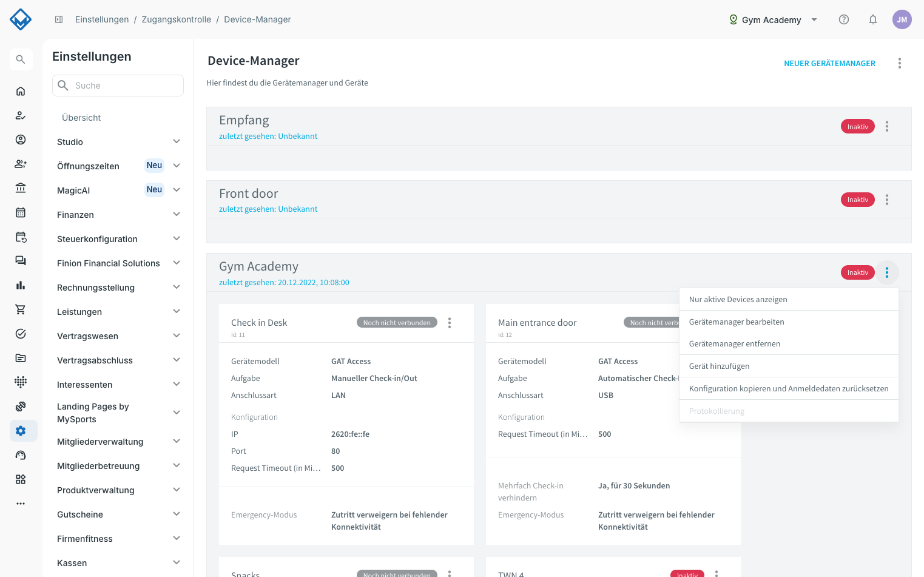Open the shopping cart sidebar icon
Viewport: 924px width, 577px height.
pos(21,309)
